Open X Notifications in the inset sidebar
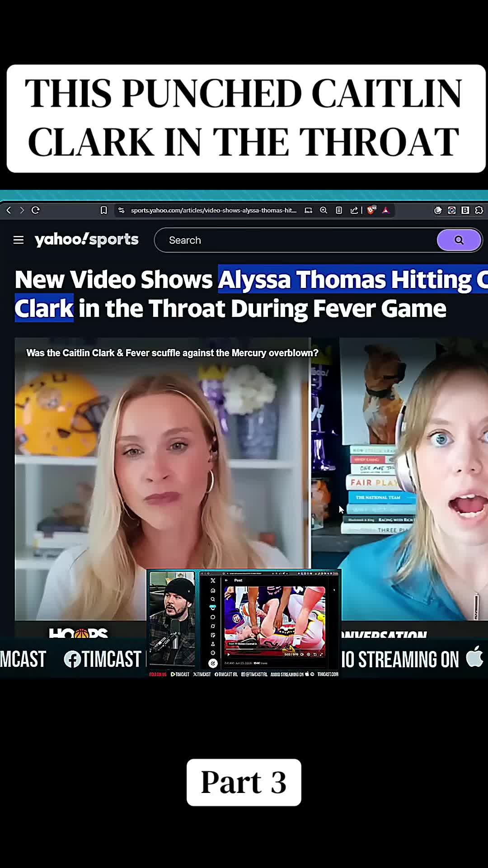Screen dimensions: 488x868 click(x=213, y=608)
